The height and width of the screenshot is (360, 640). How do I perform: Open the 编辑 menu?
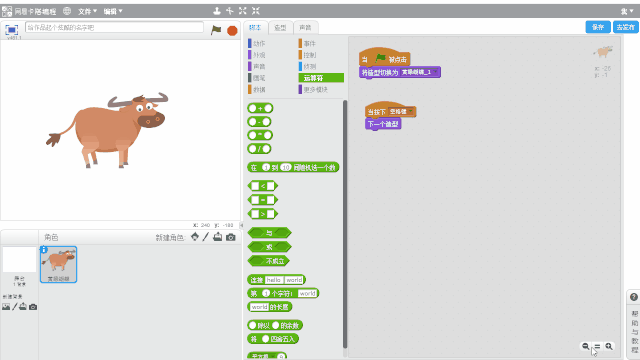(113, 11)
